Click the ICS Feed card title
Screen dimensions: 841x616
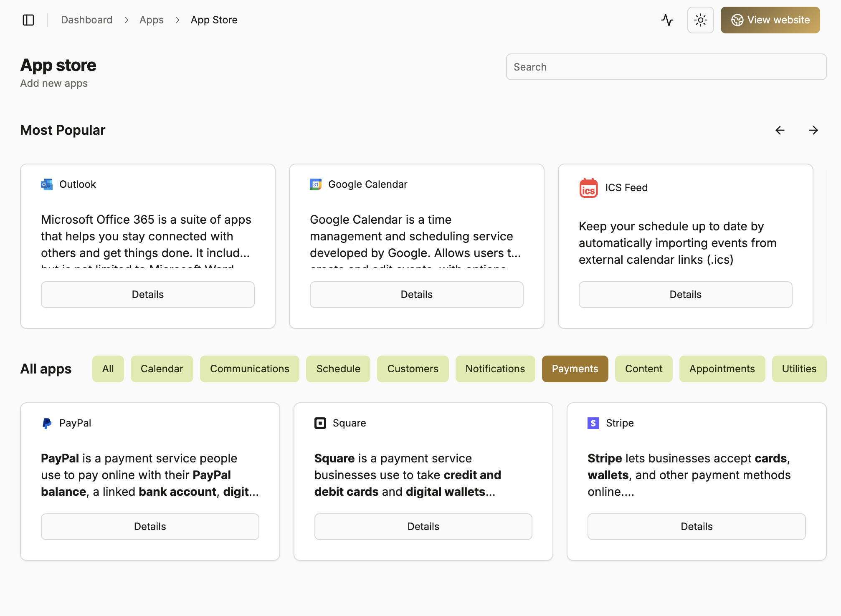click(x=627, y=188)
